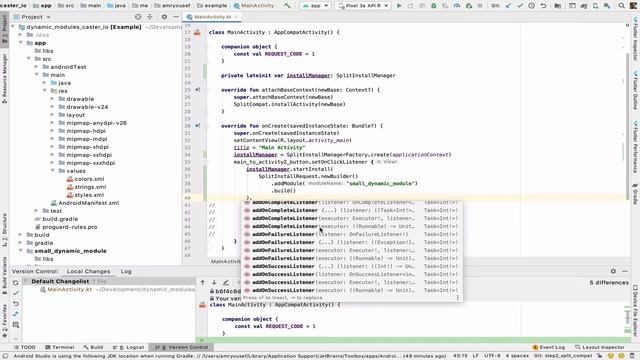Viewport: 640px width, 360px height.
Task: Open the Build tool window tab
Action: point(93,347)
